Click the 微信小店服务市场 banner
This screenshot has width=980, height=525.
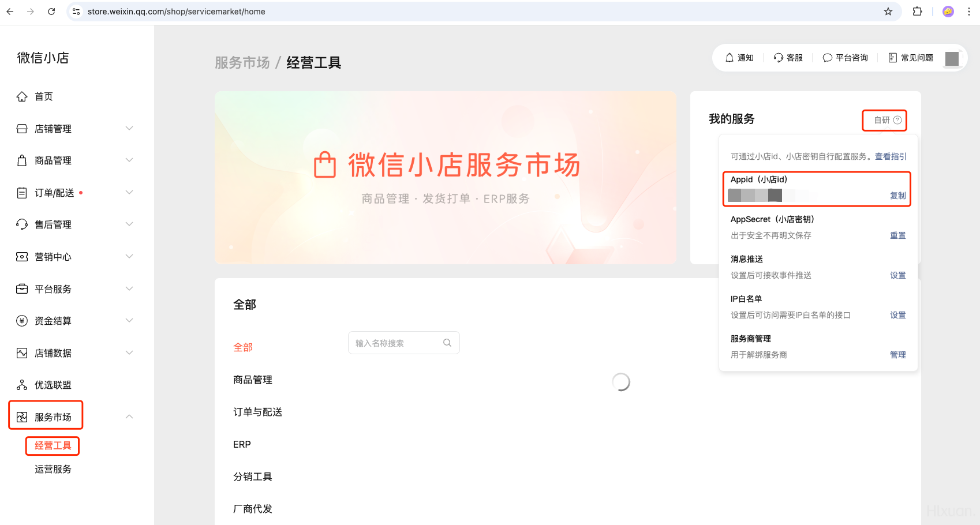coord(446,178)
